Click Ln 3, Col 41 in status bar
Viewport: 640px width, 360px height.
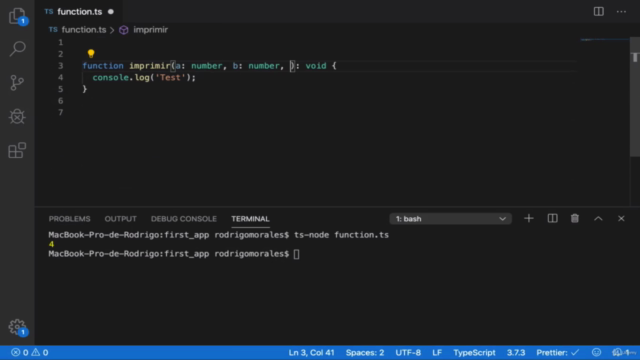point(311,352)
